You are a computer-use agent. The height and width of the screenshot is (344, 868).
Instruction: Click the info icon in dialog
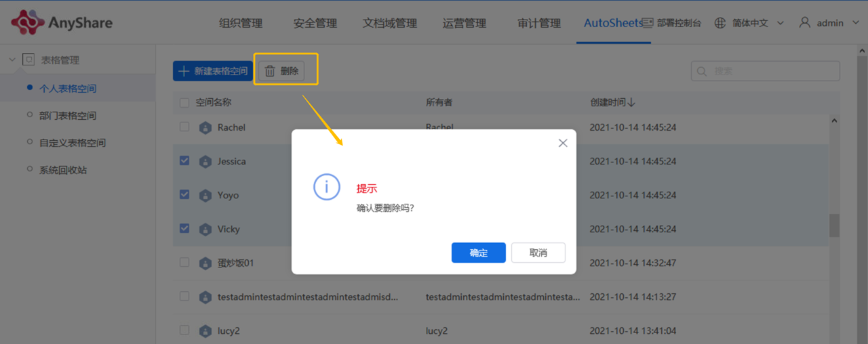pyautogui.click(x=327, y=186)
